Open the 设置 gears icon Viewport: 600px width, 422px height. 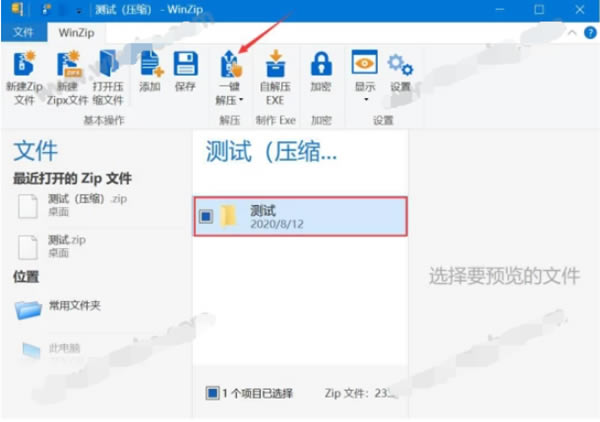tap(400, 66)
